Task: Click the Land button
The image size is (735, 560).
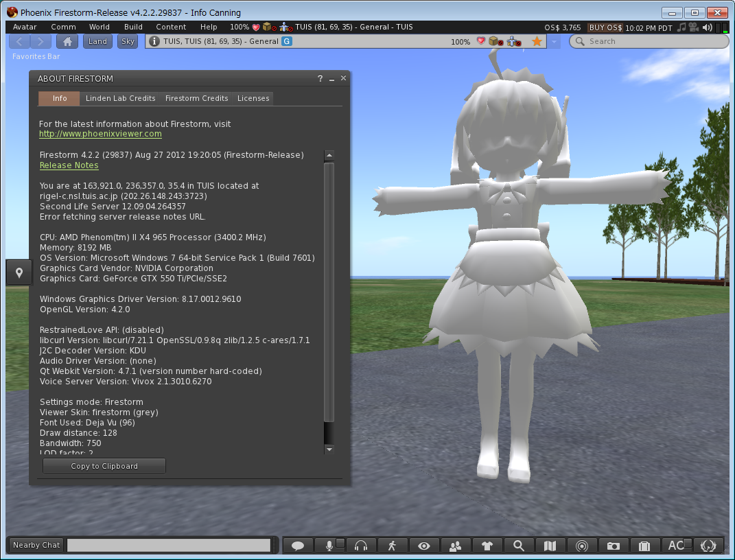Action: coord(97,41)
